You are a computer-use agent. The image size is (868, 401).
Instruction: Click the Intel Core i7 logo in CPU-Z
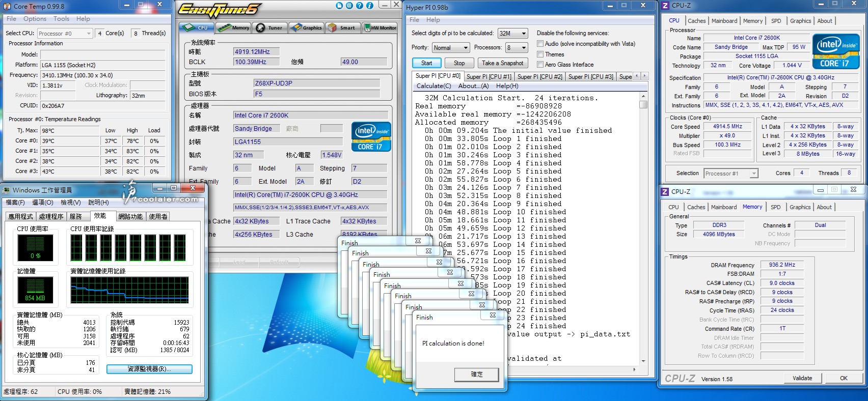tap(836, 51)
